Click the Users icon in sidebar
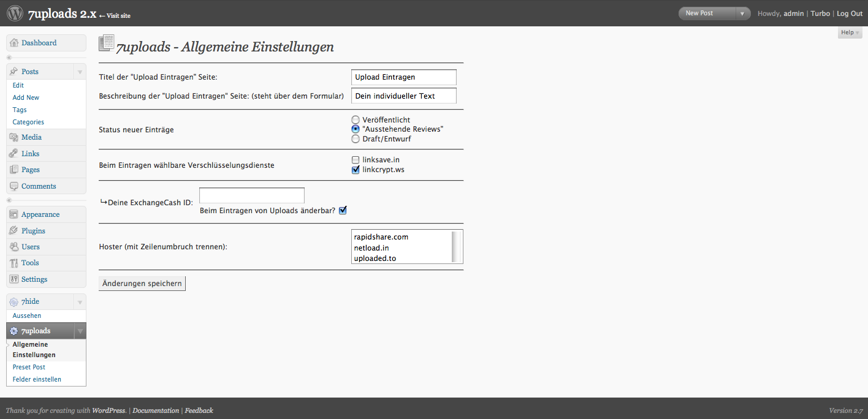 14,247
